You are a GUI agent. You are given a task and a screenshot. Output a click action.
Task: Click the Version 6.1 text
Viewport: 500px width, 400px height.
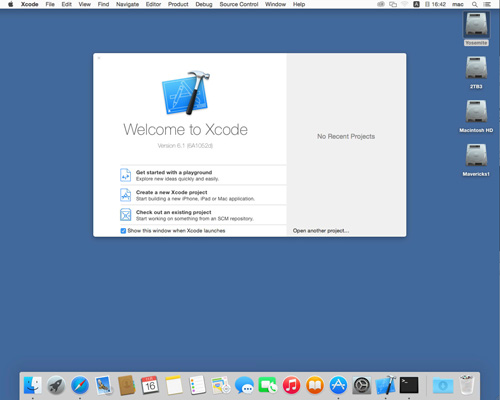pos(185,146)
